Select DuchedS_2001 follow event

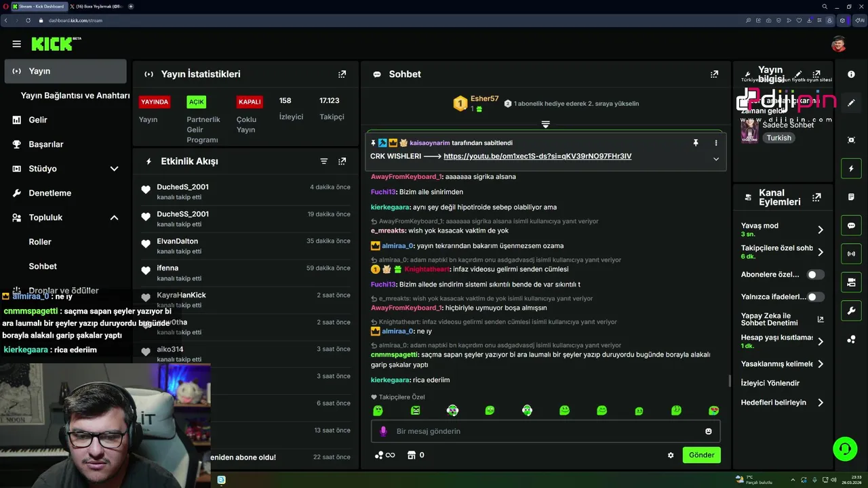click(245, 192)
